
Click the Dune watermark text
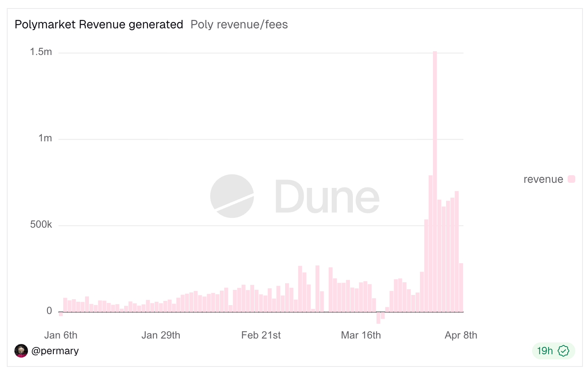point(327,196)
